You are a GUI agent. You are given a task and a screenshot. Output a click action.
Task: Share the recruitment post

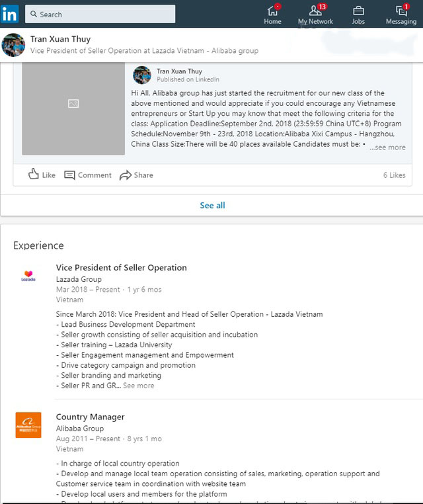point(136,175)
